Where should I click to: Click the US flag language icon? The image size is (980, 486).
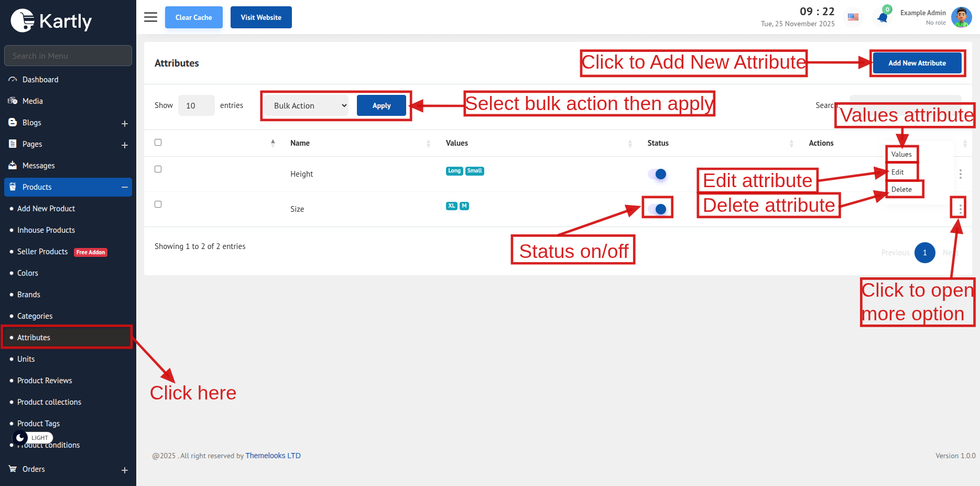click(x=853, y=17)
